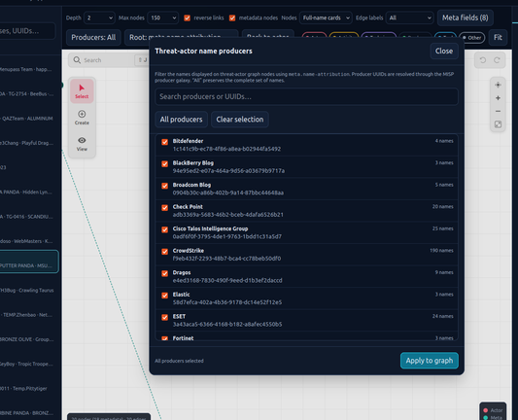Select the Select tool in canvas toolbar
518x420 pixels.
pyautogui.click(x=82, y=91)
